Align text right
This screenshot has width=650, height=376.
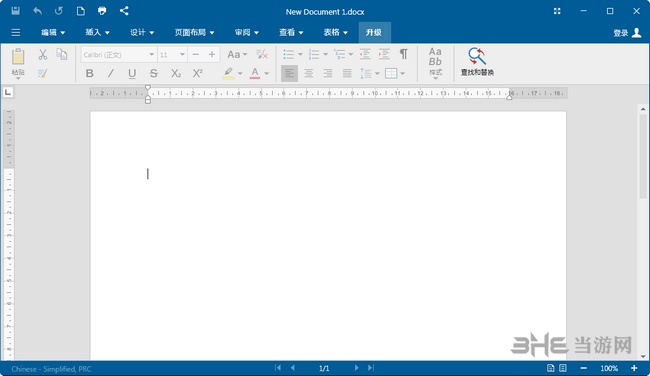(x=328, y=74)
